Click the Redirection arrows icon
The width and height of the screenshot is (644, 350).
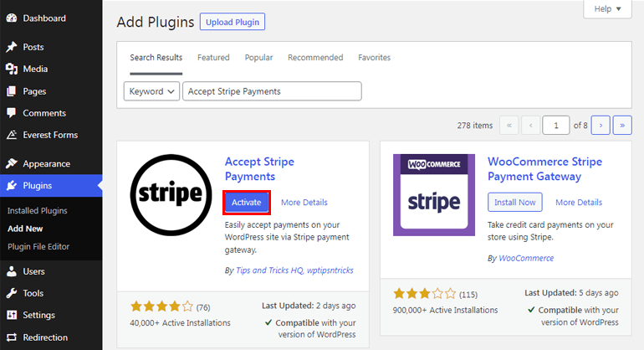(12, 337)
